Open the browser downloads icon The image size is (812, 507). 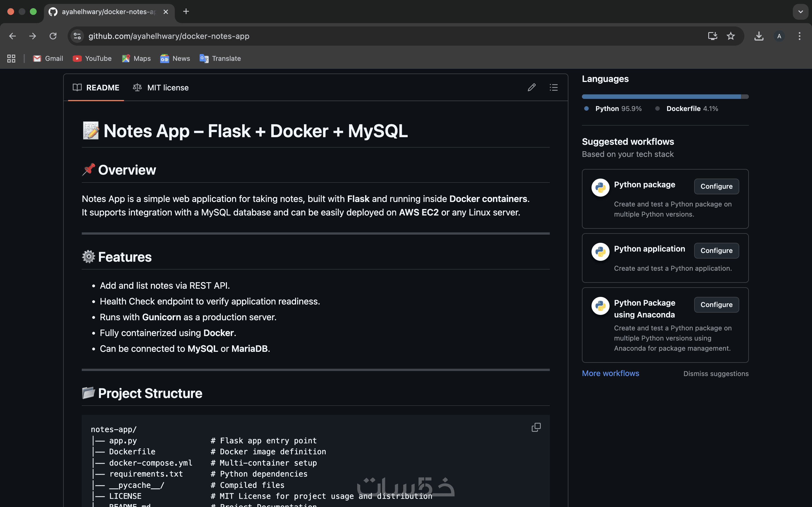(x=759, y=36)
